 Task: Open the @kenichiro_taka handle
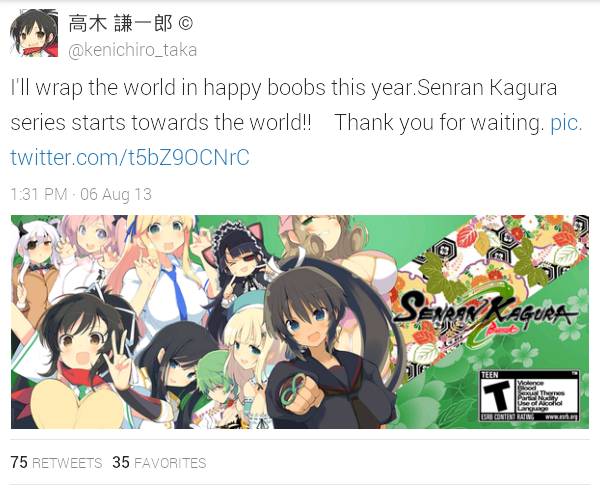pyautogui.click(x=132, y=50)
